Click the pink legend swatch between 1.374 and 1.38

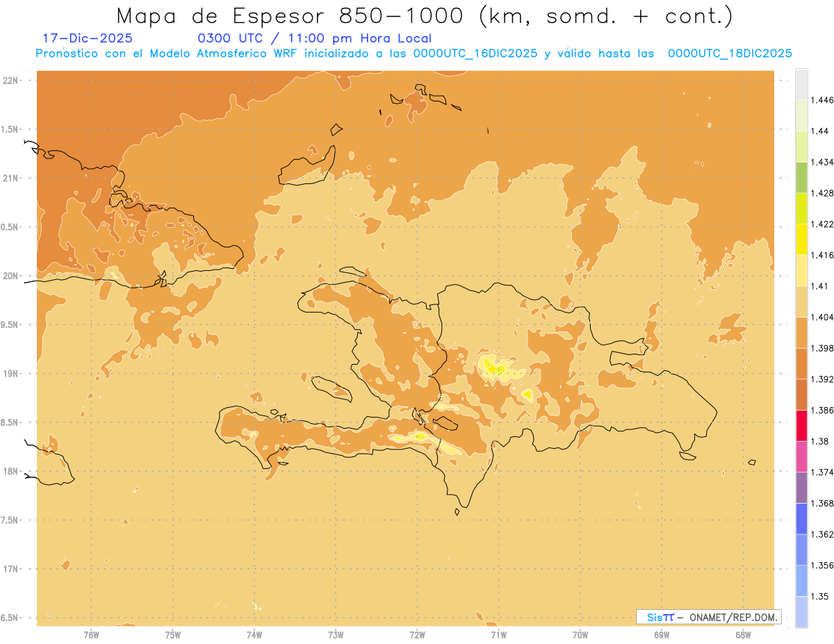(x=801, y=457)
